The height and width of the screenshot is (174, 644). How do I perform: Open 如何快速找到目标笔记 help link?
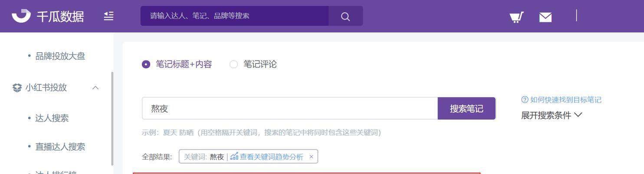tap(565, 100)
